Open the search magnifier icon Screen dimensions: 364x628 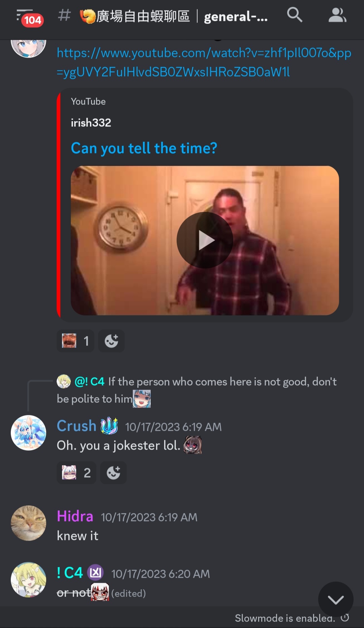295,15
